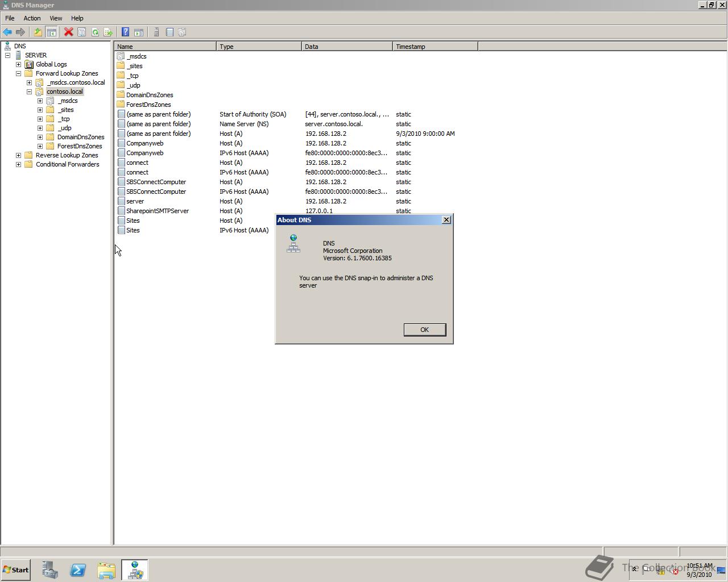Select the SharepointSMTPServer host record

[158, 211]
